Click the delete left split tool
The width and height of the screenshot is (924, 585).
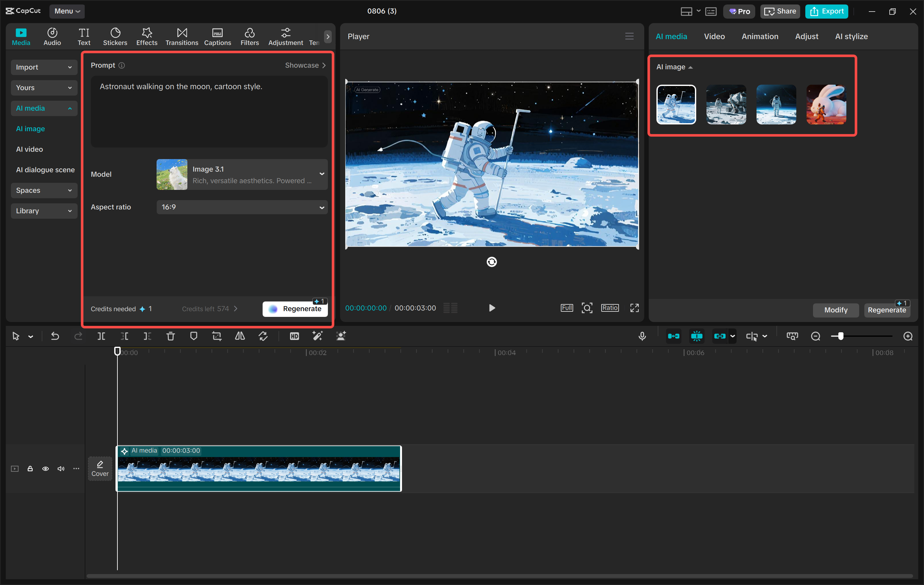[124, 336]
